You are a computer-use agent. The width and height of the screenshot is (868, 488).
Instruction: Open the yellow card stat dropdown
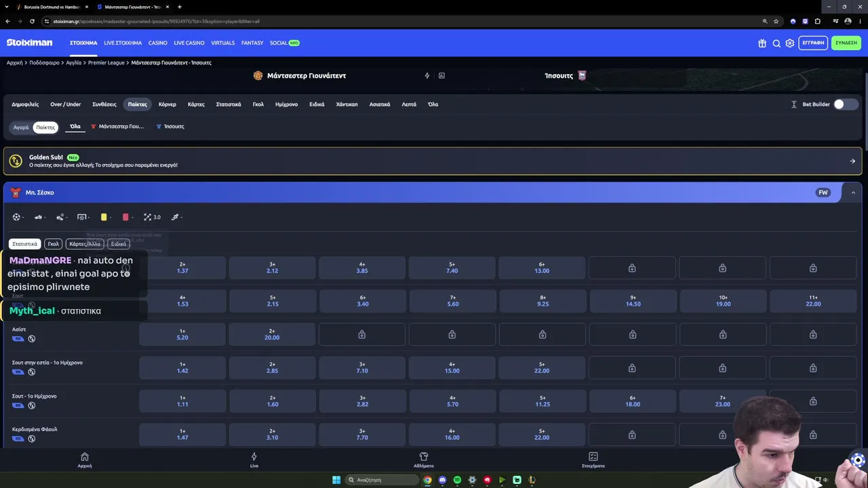pos(105,218)
